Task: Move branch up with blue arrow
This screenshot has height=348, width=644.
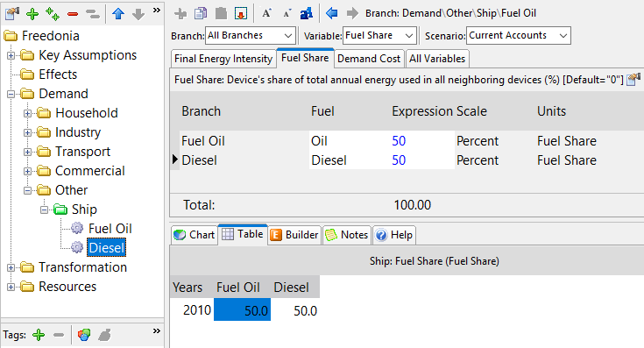Action: (118, 14)
